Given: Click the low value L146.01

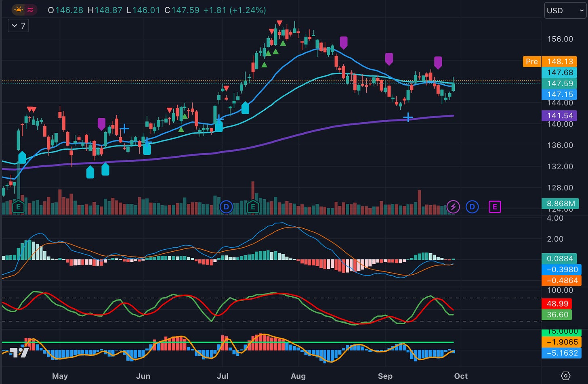Looking at the screenshot, I should pos(143,10).
